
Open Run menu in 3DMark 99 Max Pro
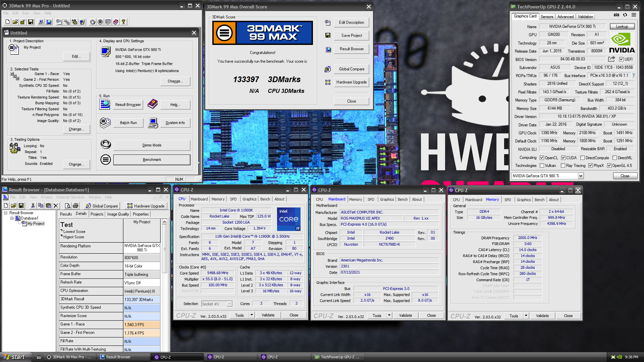pos(25,13)
